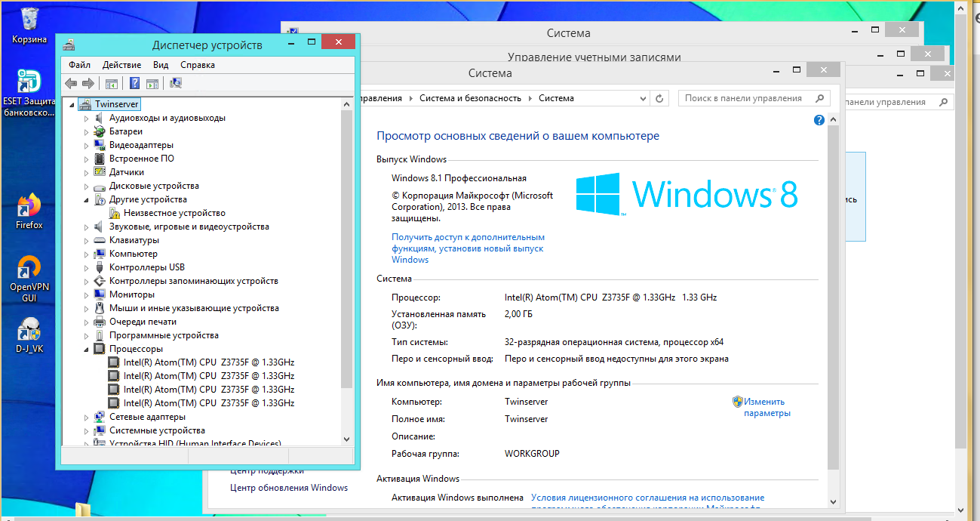Select the Twinserver root computer icon
This screenshot has height=521, width=980.
[85, 104]
